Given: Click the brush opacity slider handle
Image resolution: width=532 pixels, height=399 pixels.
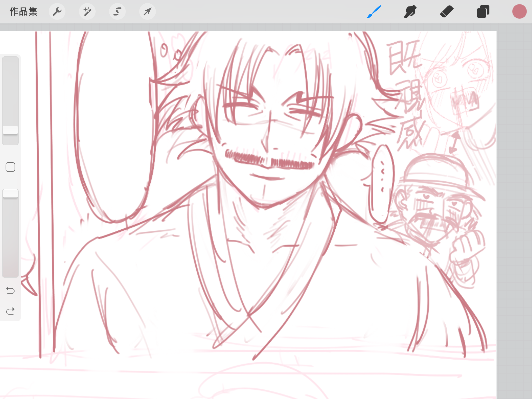Looking at the screenshot, I should coord(10,194).
